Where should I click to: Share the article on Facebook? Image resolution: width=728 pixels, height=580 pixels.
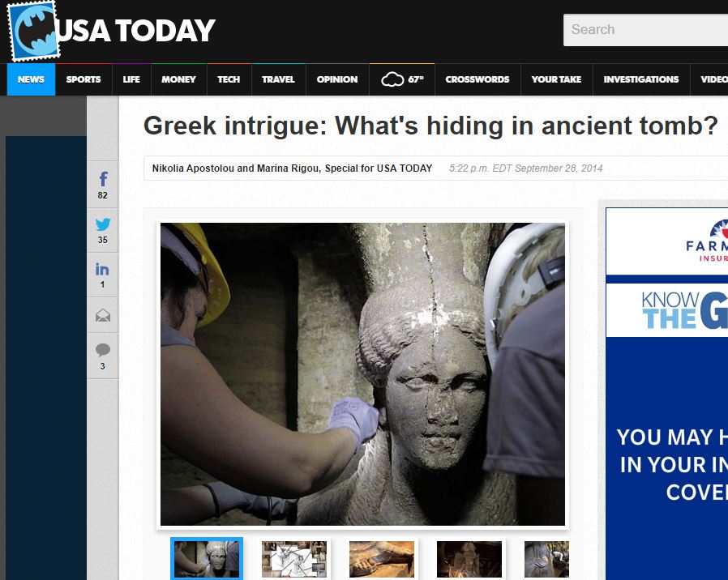click(x=102, y=179)
